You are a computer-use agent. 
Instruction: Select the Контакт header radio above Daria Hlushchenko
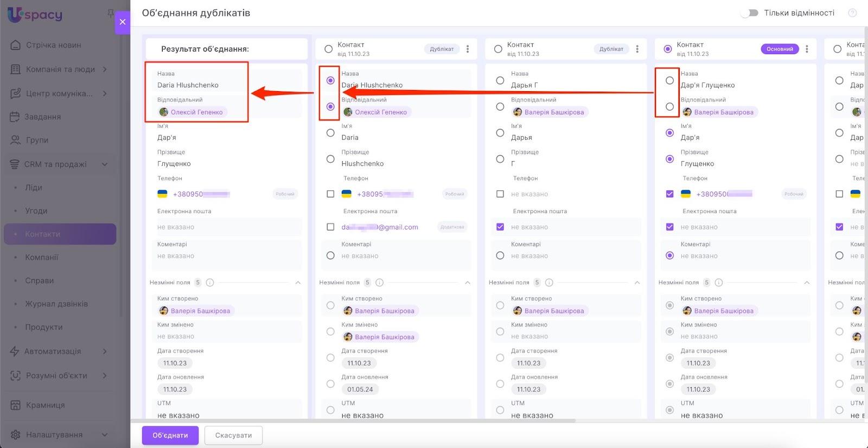point(328,49)
